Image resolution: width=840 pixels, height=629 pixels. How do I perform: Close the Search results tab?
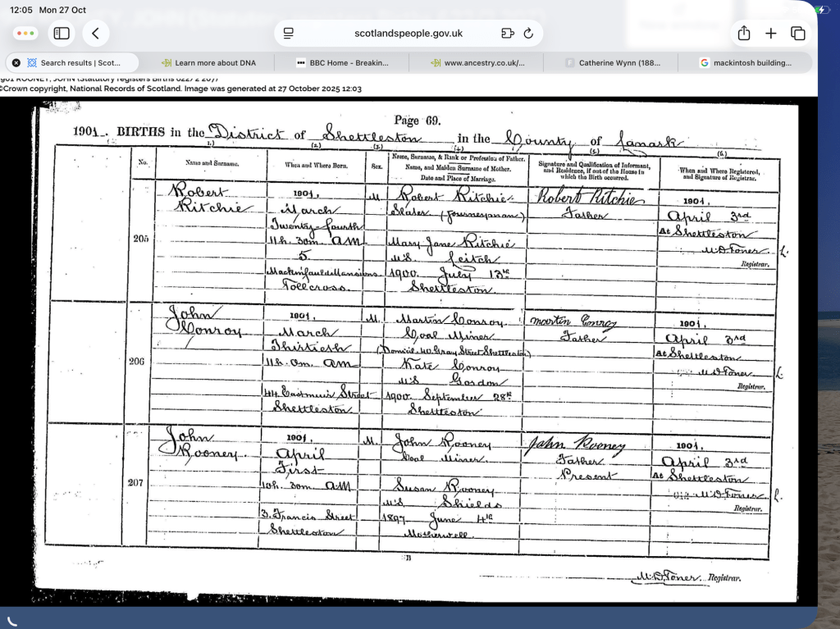pos(16,62)
